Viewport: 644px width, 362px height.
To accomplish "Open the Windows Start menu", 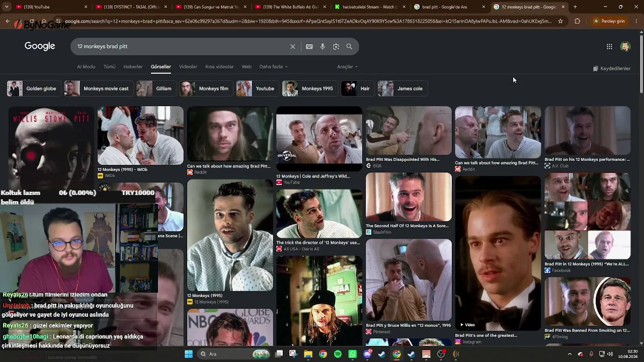I will (x=189, y=354).
